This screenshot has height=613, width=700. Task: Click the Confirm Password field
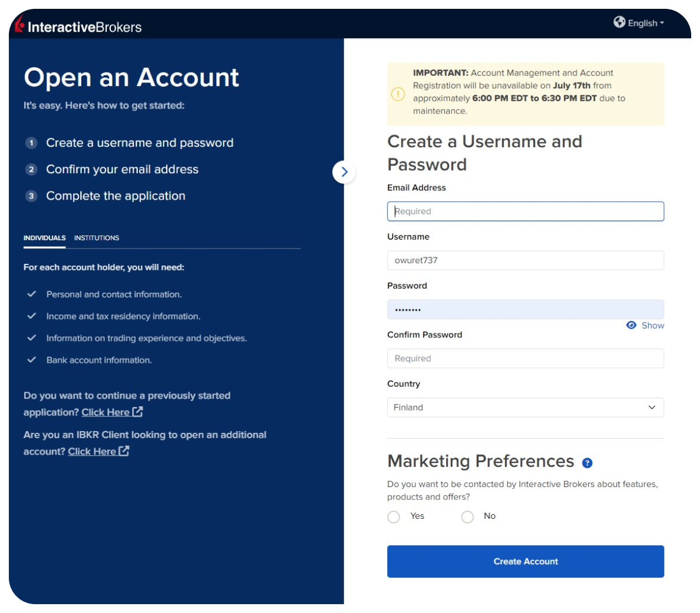click(526, 358)
